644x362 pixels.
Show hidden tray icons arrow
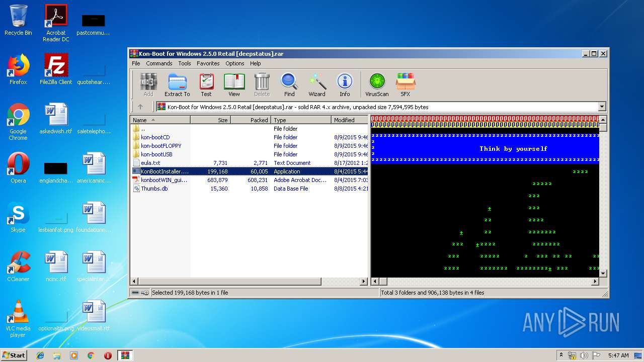tap(561, 355)
